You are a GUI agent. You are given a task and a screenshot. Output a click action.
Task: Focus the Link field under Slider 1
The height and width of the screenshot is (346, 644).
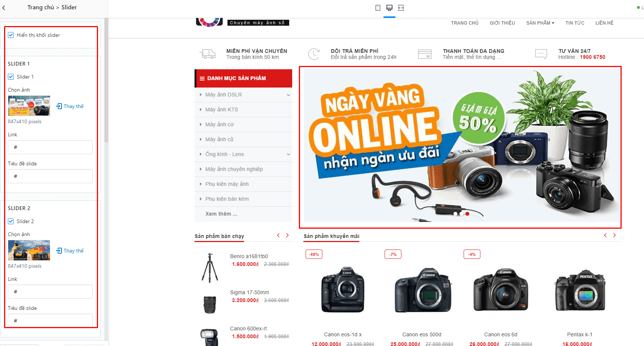pyautogui.click(x=50, y=147)
